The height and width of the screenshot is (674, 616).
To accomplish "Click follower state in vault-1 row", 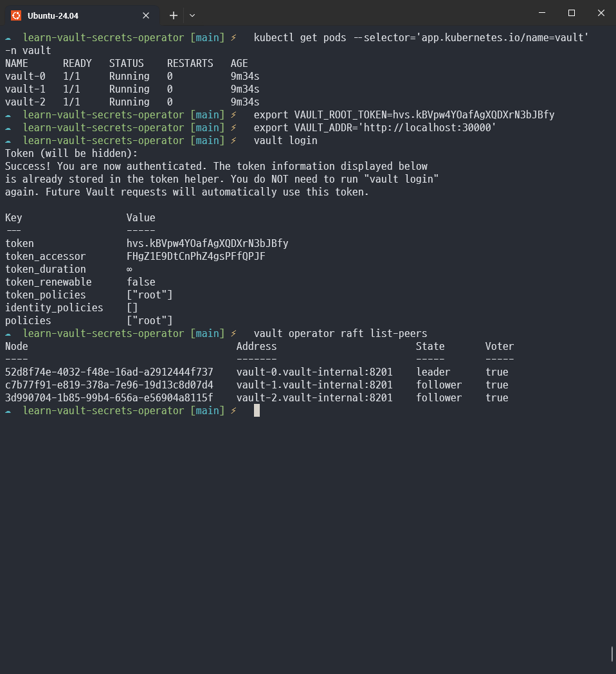I will [439, 385].
